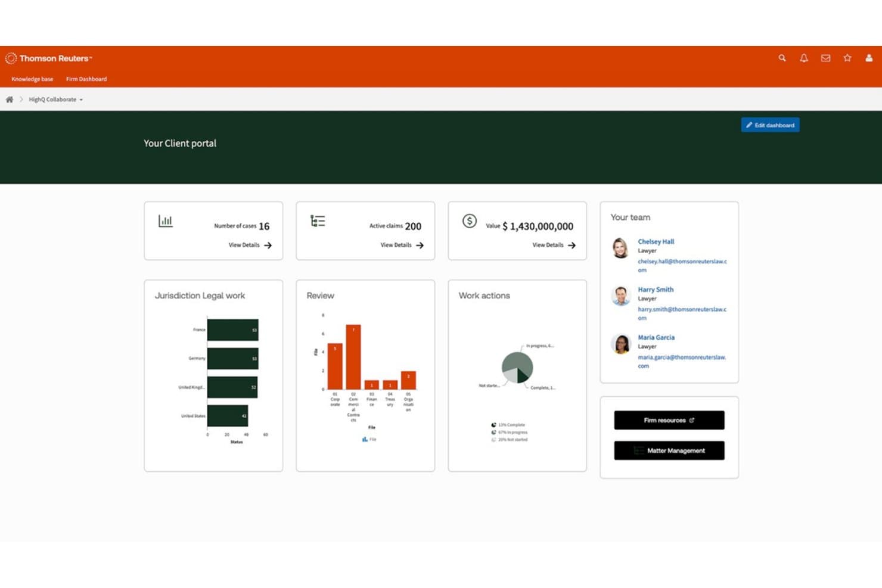Open Harry Smith name link
Screen dimensions: 882x588
(x=656, y=290)
